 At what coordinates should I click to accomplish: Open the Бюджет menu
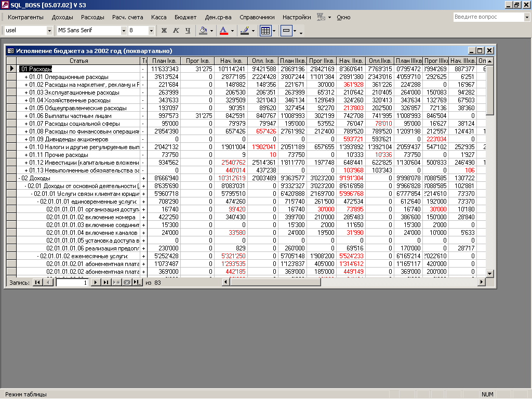point(185,17)
